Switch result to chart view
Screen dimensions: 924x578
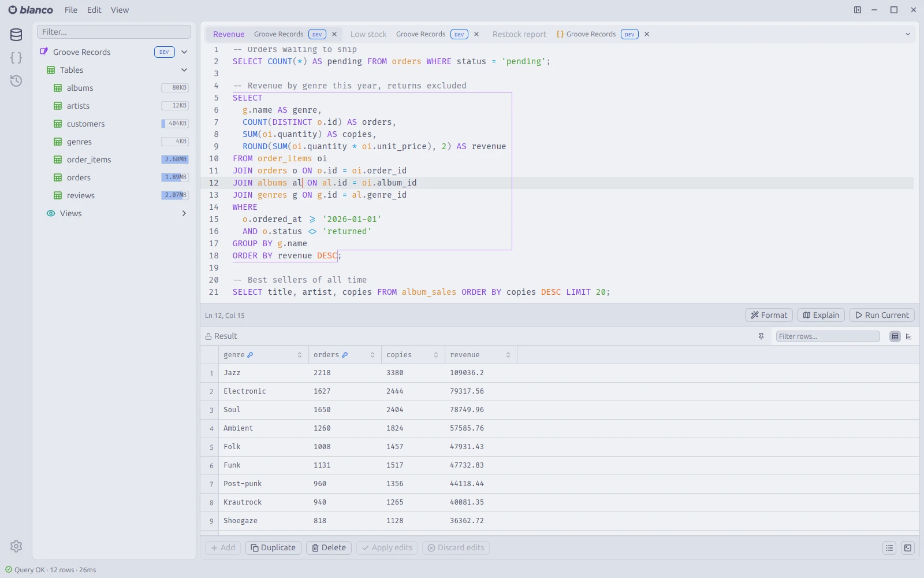tap(909, 336)
